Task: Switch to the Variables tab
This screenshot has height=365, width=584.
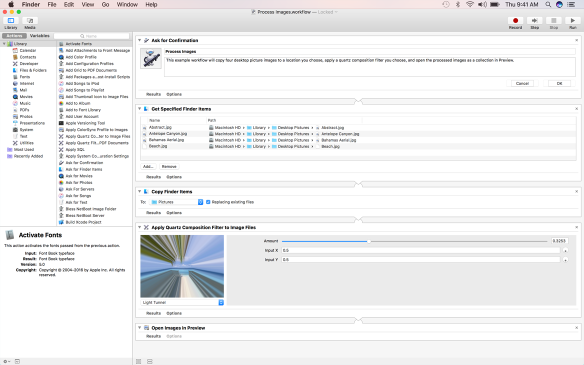Action: [x=39, y=36]
